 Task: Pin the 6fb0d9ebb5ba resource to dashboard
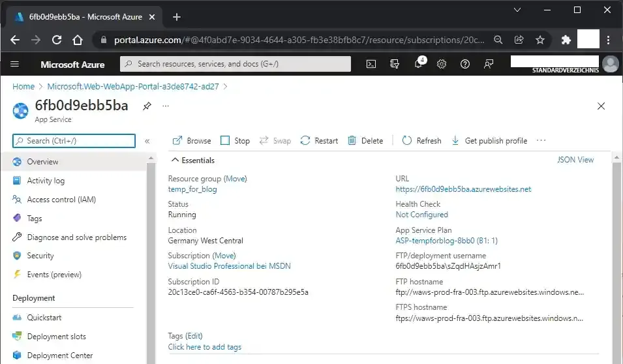click(147, 106)
